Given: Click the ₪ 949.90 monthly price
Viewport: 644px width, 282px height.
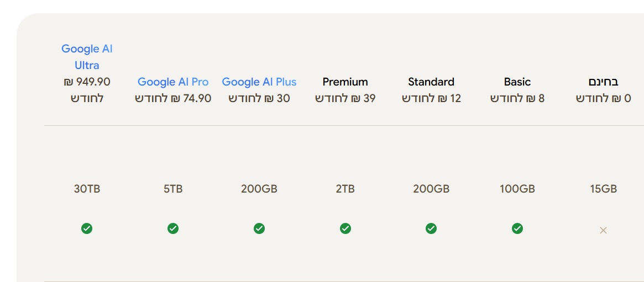Looking at the screenshot, I should point(87,82).
